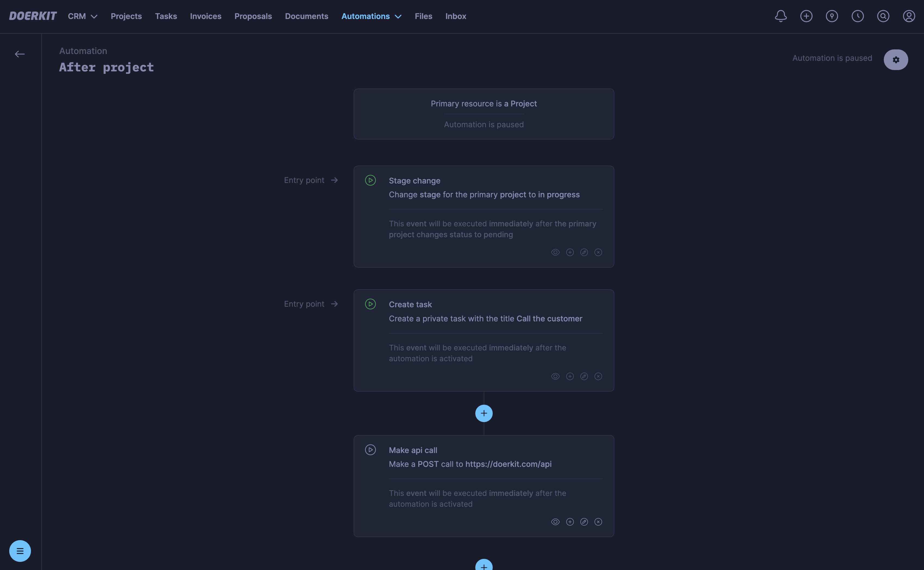Viewport: 924px width, 570px height.
Task: Preview the Create task step using the eye icon
Action: tap(555, 376)
